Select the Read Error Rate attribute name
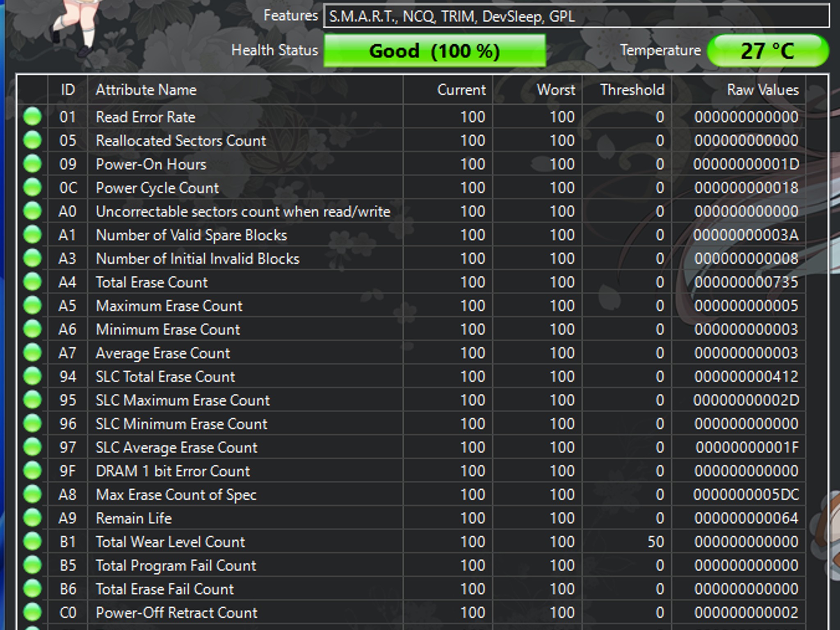 tap(146, 117)
